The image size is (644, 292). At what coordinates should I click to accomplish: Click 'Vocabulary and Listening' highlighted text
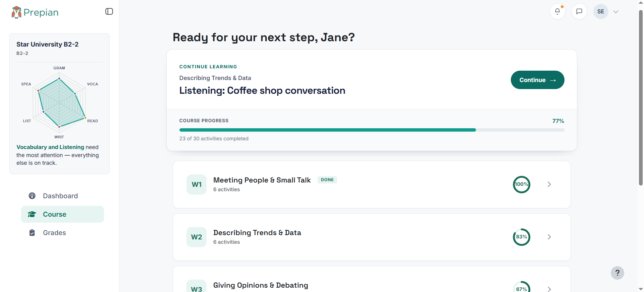50,147
